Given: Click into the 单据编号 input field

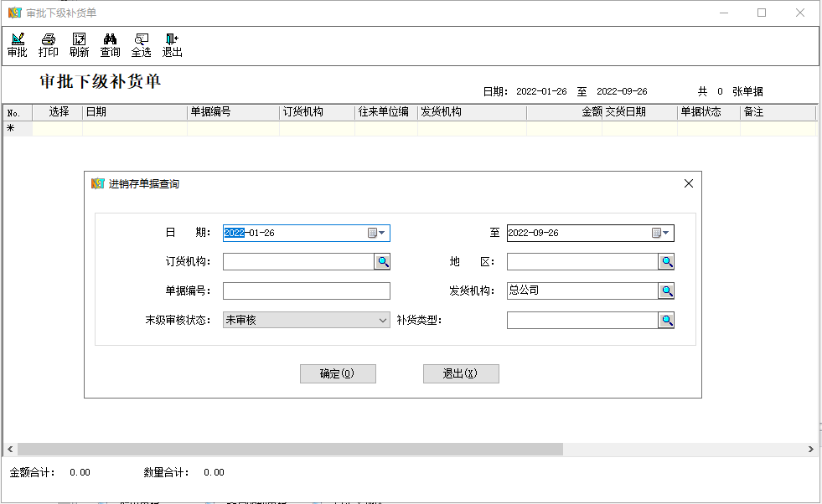Looking at the screenshot, I should [306, 291].
